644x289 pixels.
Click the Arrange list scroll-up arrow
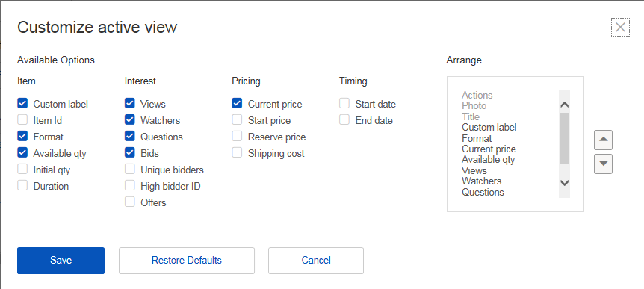(x=565, y=105)
